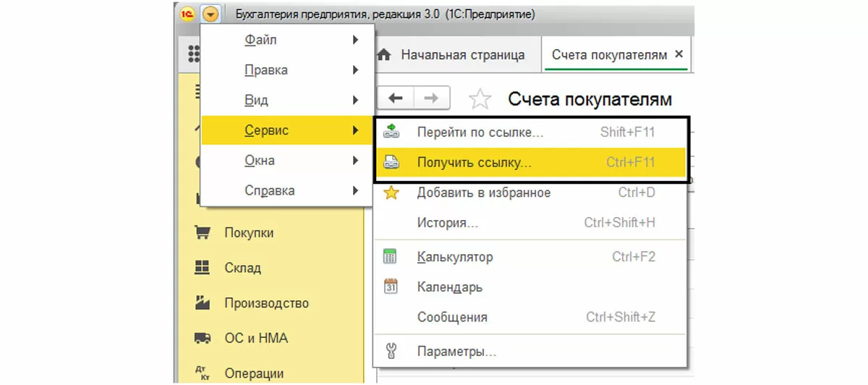Click the sections grid icon
This screenshot has width=868, height=385.
[x=194, y=54]
